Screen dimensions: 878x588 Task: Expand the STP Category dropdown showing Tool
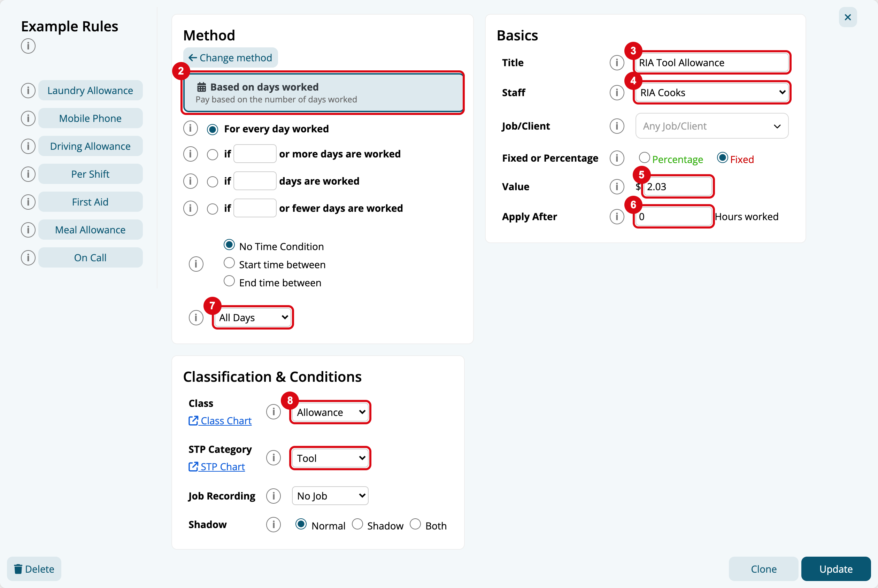click(x=330, y=458)
